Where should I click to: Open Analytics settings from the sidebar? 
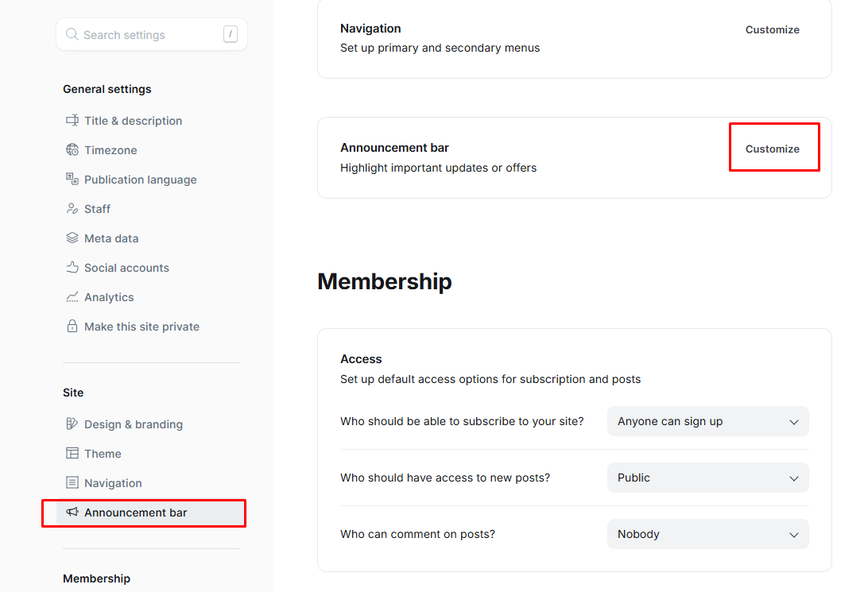click(109, 297)
